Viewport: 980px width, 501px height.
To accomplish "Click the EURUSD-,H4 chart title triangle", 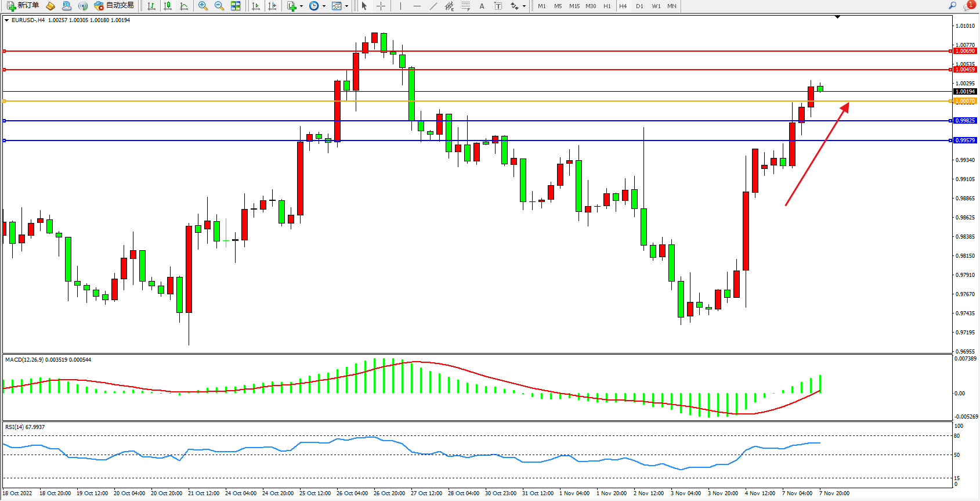I will click(x=6, y=20).
